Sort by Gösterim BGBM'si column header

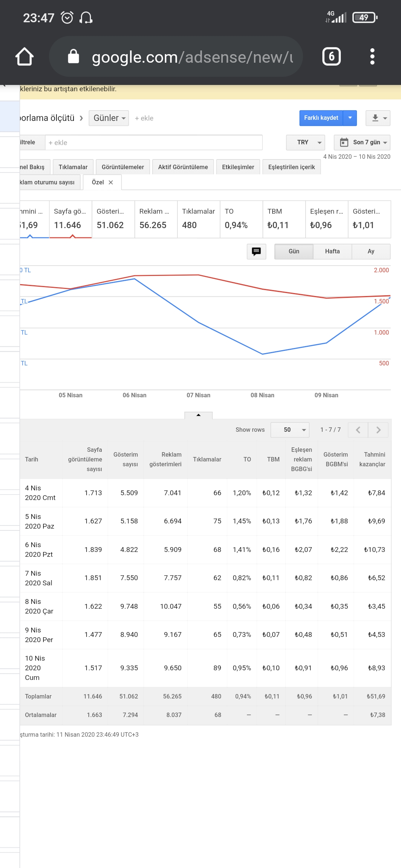(336, 460)
